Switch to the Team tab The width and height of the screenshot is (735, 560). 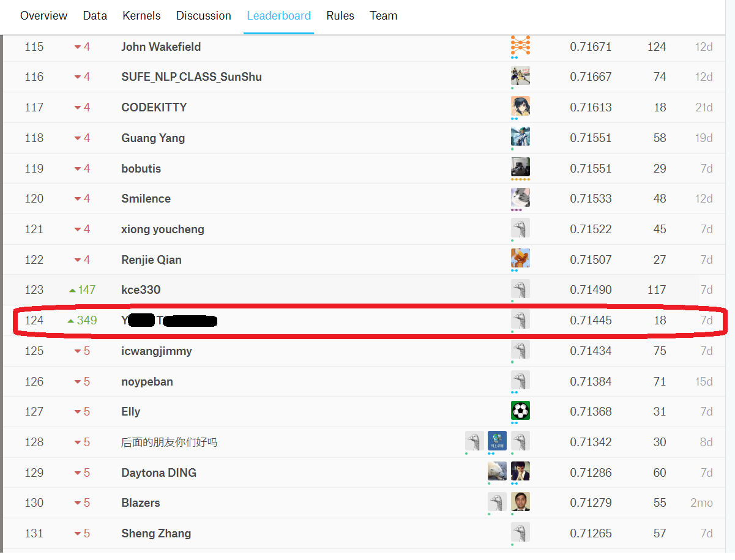384,16
